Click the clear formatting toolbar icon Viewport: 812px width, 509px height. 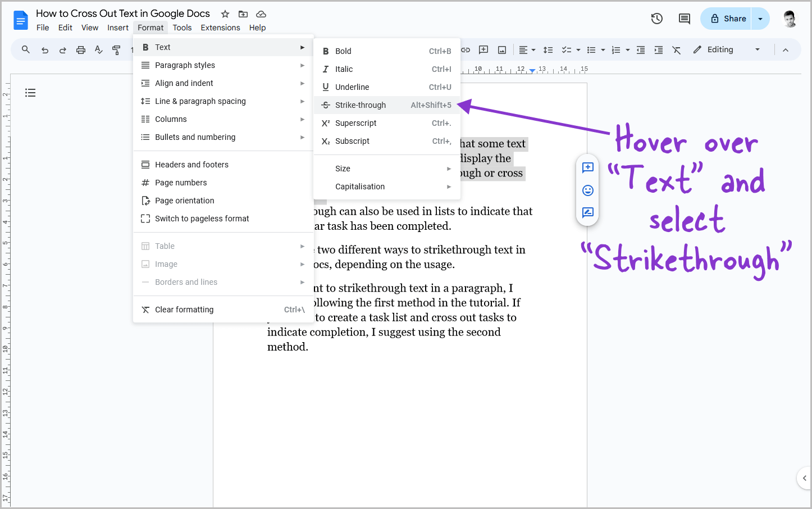coord(677,50)
